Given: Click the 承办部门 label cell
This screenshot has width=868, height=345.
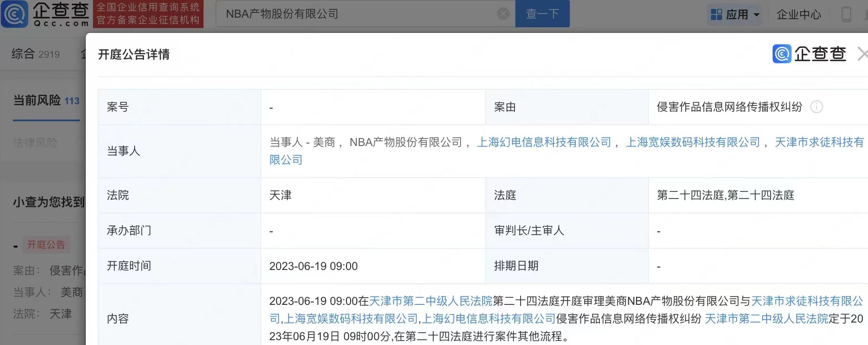Looking at the screenshot, I should 180,231.
